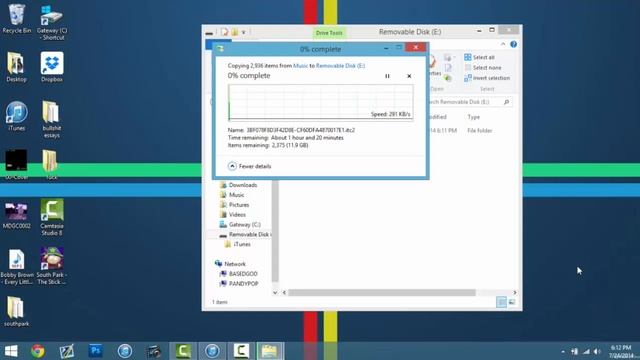This screenshot has width=640, height=360.
Task: Select Network in the navigation pane
Action: click(x=231, y=264)
